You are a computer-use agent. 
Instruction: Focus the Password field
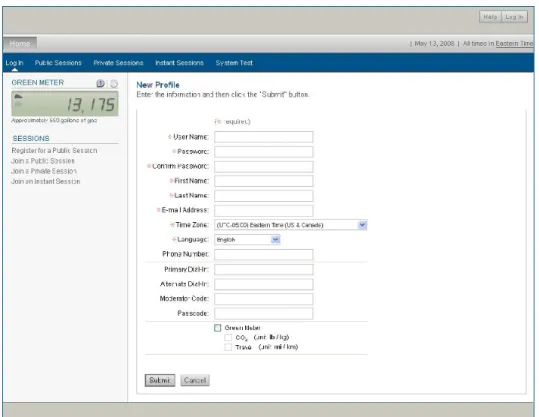tap(264, 152)
